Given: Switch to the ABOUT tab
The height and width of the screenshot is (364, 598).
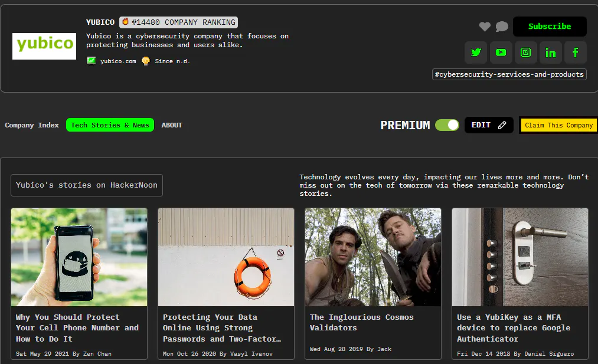Looking at the screenshot, I should (172, 125).
